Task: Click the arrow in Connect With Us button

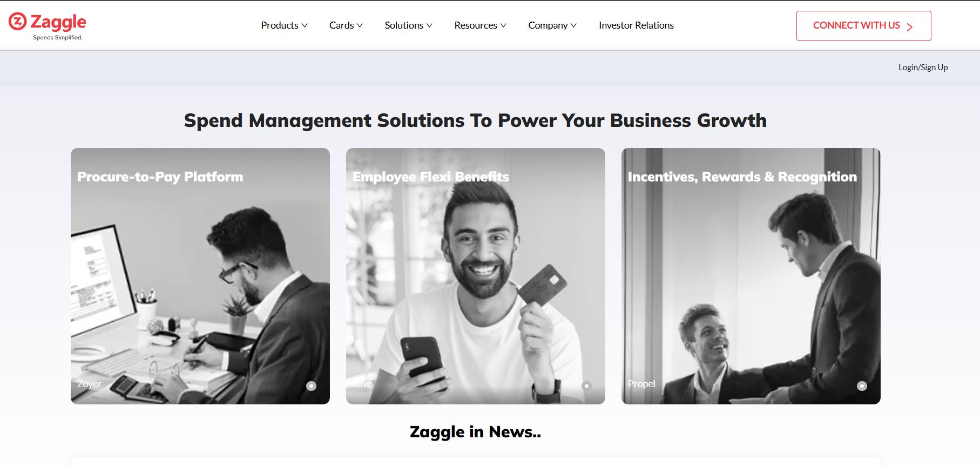Action: pos(910,27)
